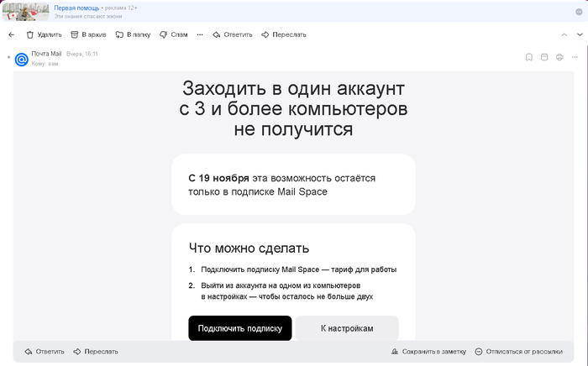This screenshot has width=588, height=366.
Task: Click the Подключить подписку button
Action: point(240,328)
